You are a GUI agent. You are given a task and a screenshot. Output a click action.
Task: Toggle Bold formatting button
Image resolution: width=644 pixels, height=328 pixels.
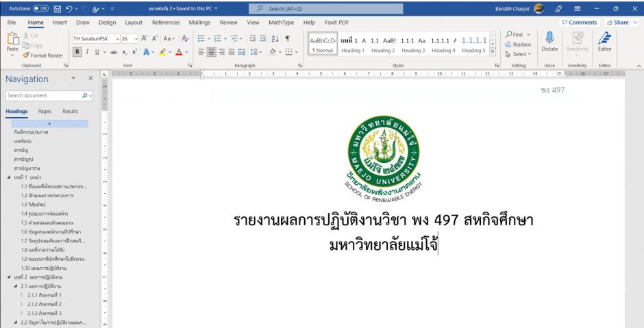click(77, 52)
